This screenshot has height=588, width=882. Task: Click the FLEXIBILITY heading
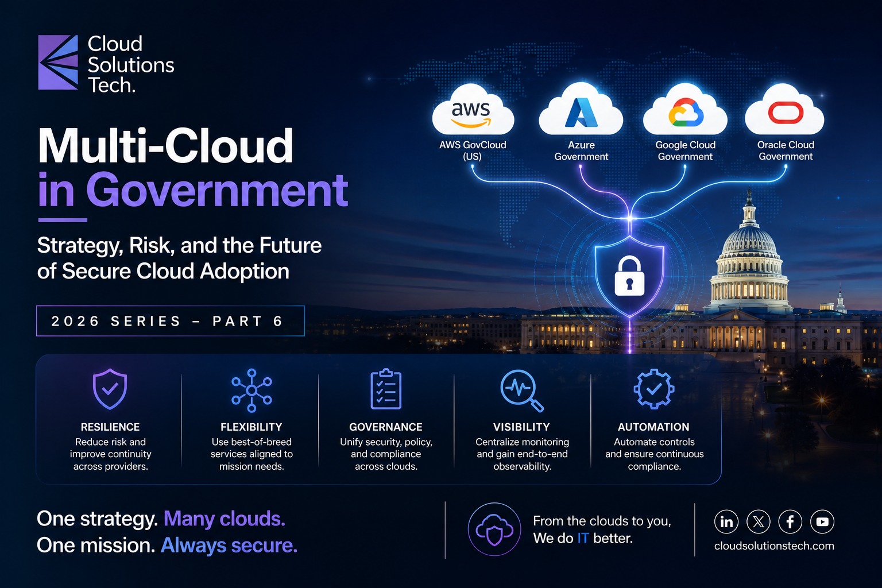click(x=252, y=427)
